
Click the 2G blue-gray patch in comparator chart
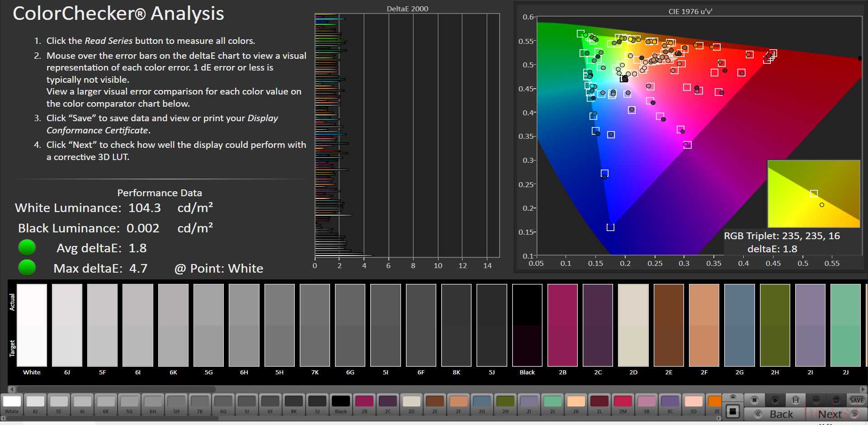tap(740, 325)
